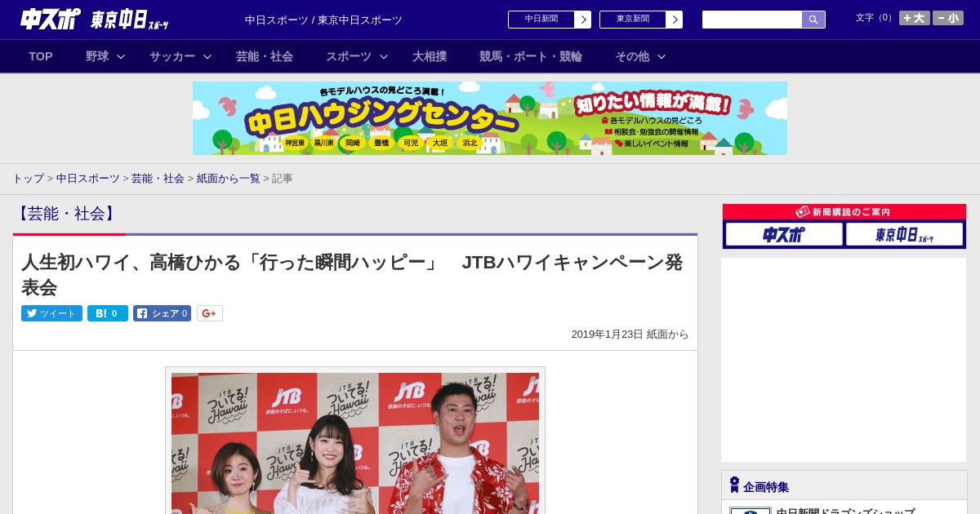The image size is (980, 514).
Task: Open the JTB Hawaii article photo
Action: [355, 443]
